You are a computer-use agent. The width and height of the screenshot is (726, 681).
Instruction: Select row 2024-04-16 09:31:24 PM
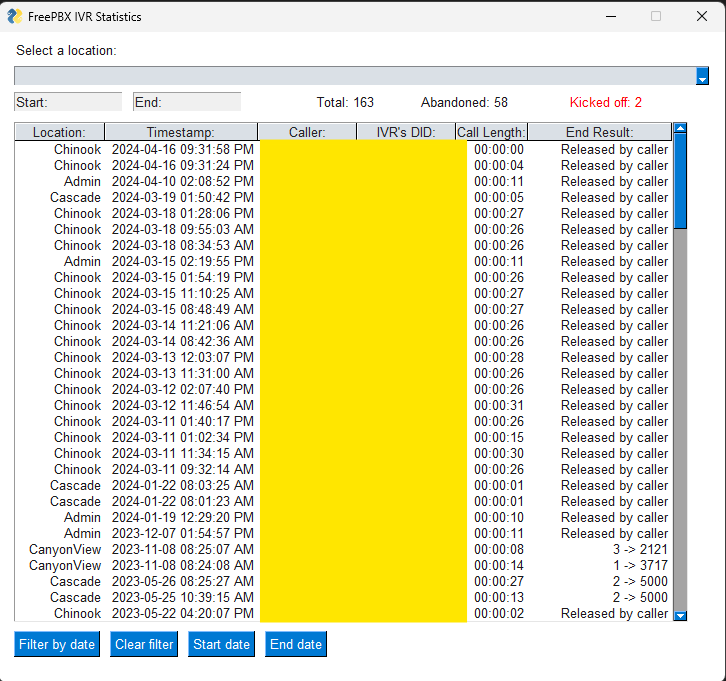click(x=343, y=165)
